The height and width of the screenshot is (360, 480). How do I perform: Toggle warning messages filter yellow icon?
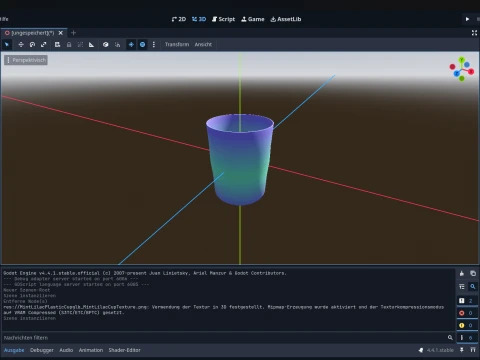point(466,325)
